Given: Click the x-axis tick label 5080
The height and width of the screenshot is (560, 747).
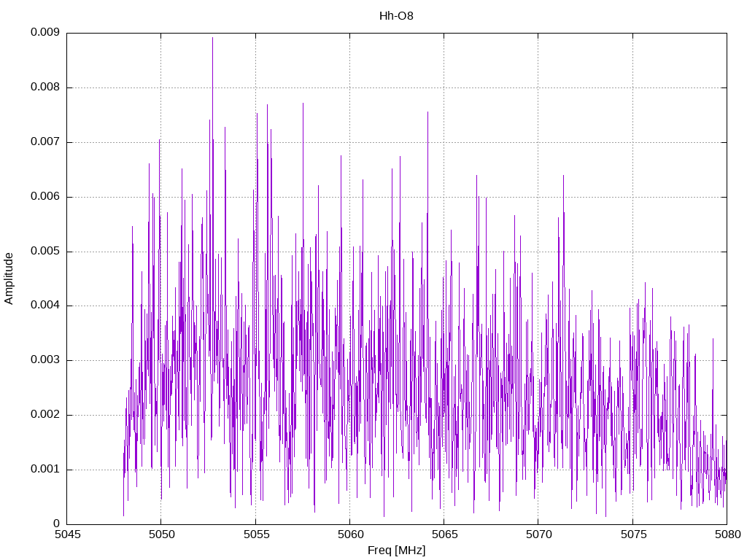Looking at the screenshot, I should 728,534.
